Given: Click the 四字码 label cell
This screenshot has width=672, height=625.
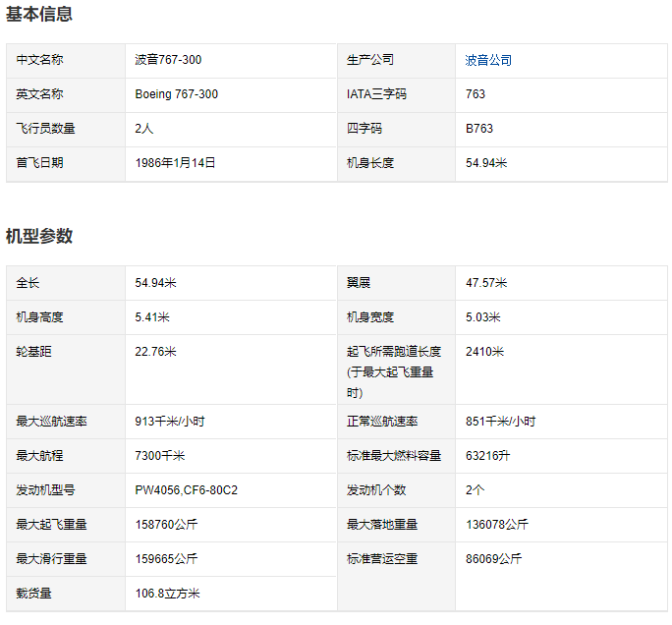Looking at the screenshot, I should coord(396,130).
